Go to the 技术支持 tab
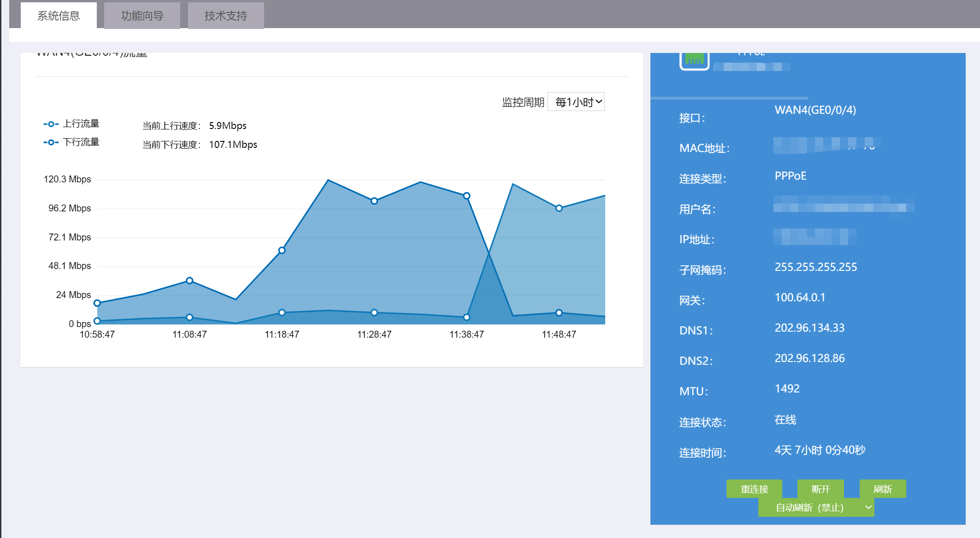This screenshot has height=538, width=980. tap(226, 16)
